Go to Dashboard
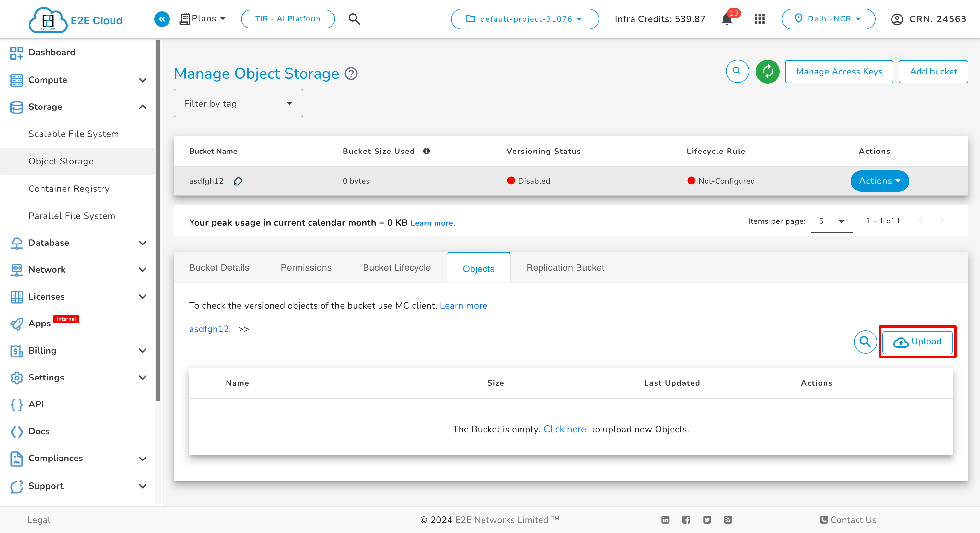This screenshot has height=533, width=980. (x=52, y=52)
